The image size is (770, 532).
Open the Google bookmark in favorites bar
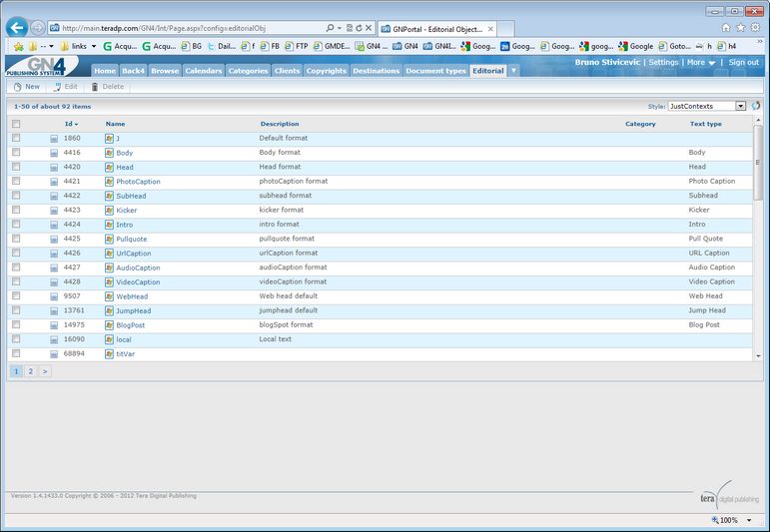coord(636,46)
